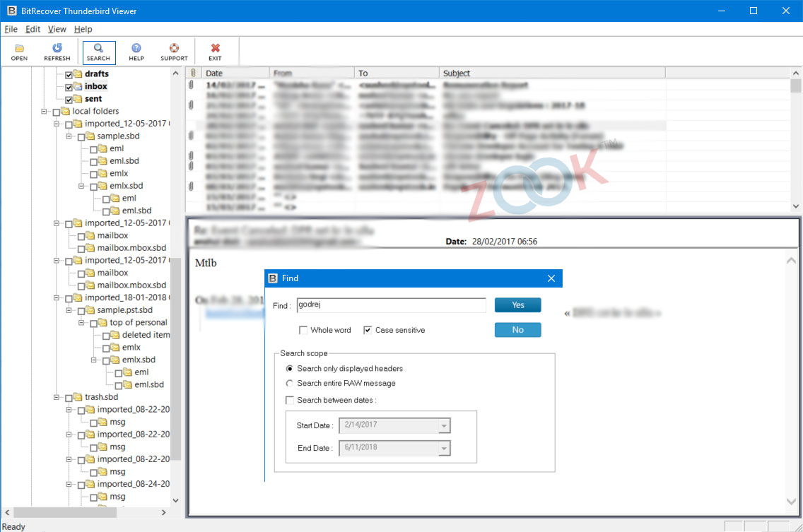Click the emlx folder under sample.sbd

(119, 173)
